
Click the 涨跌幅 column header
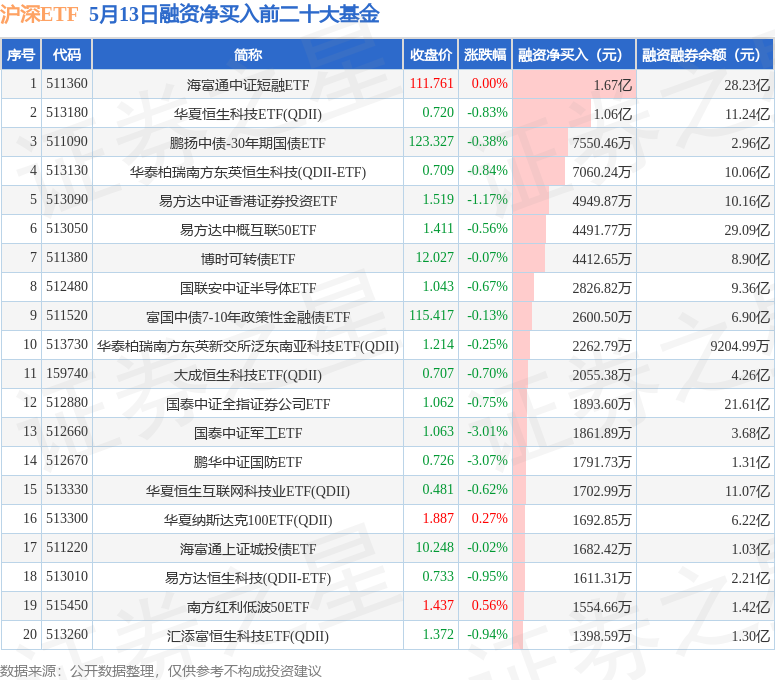click(x=485, y=54)
